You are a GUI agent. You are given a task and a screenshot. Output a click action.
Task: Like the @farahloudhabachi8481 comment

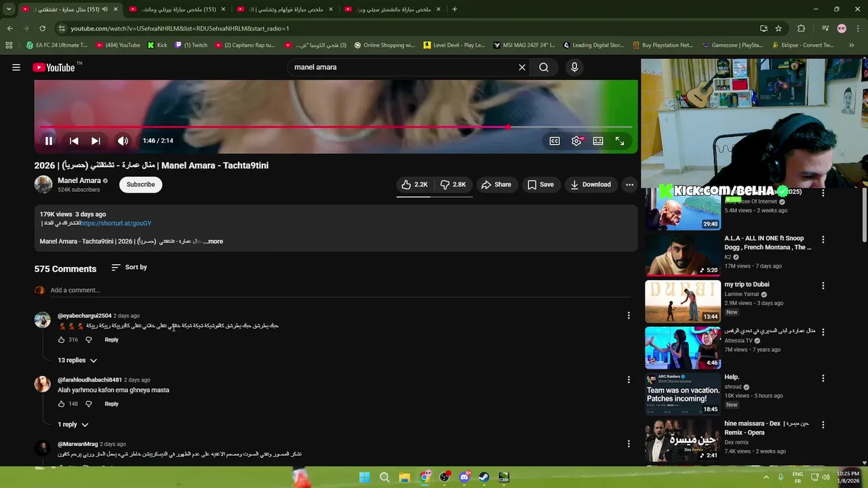(x=61, y=404)
